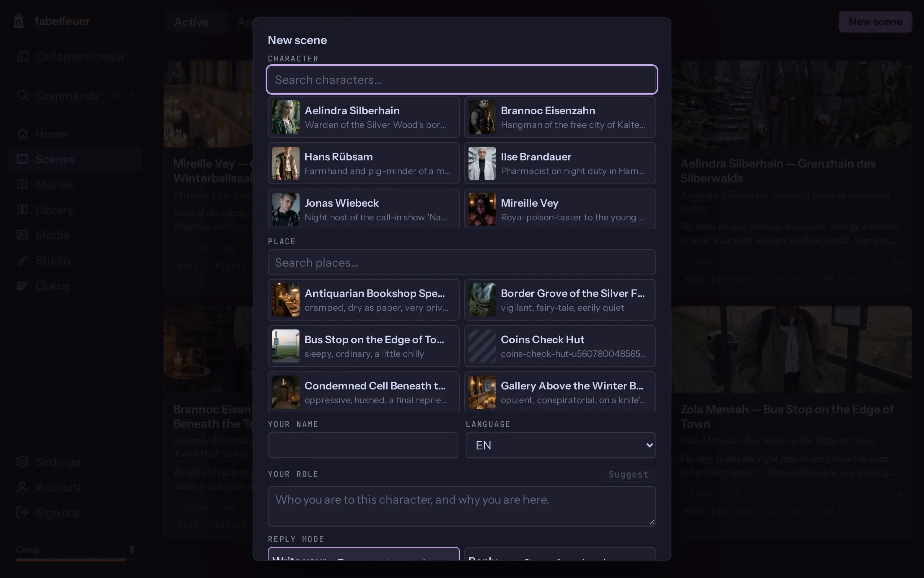Open Aelindra Silberhain Grenzhain scene title
This screenshot has height=578, width=924.
click(778, 171)
